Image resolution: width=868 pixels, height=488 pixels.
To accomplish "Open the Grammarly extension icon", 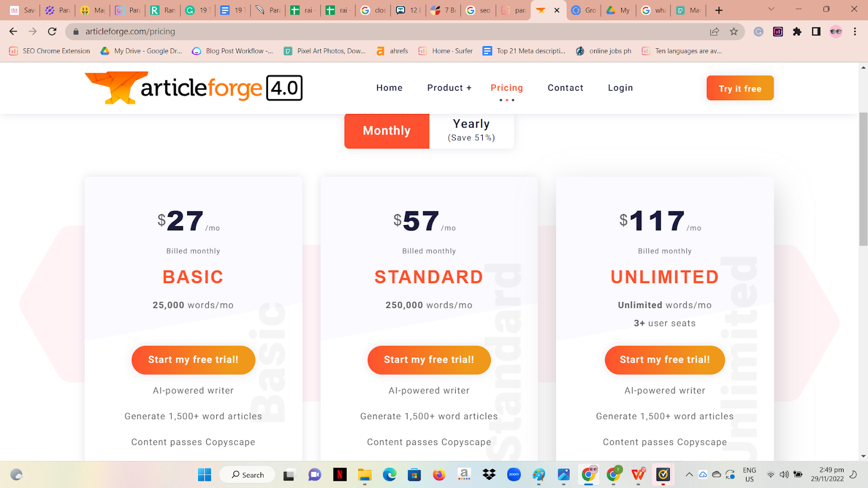I will coord(758,31).
